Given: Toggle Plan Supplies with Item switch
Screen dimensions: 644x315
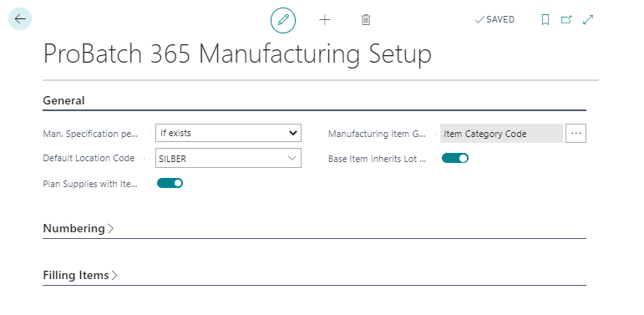Looking at the screenshot, I should 170,183.
